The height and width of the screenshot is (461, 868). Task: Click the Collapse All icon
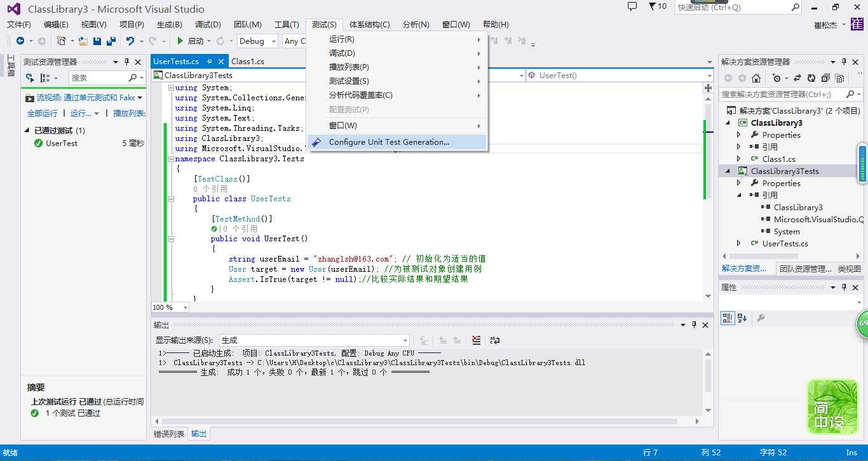825,78
